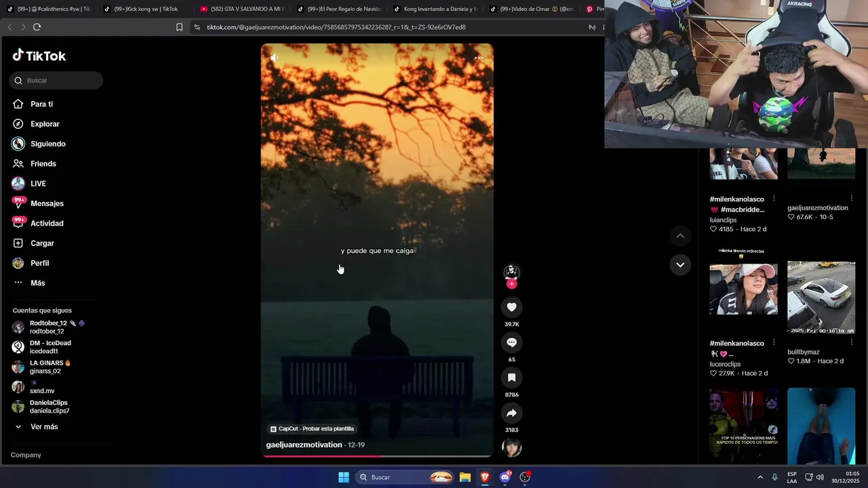Viewport: 868px width, 488px height.
Task: Bookmark this page in the address bar
Action: tap(179, 27)
